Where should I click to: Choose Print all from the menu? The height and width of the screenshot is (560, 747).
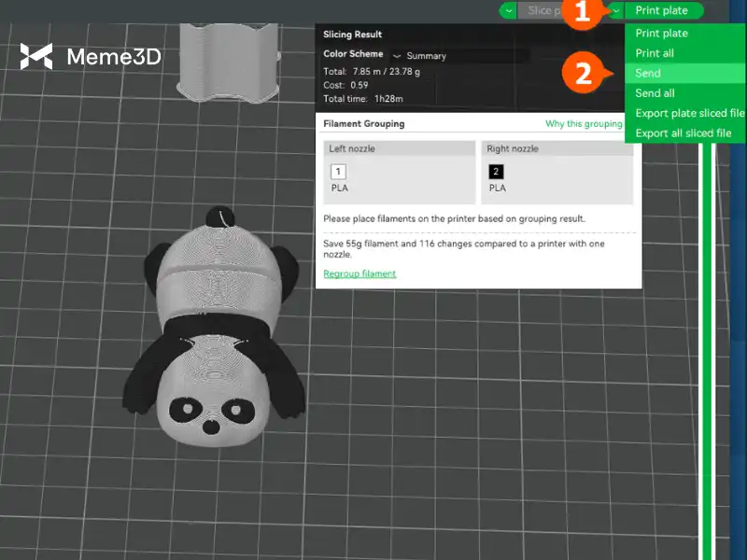655,53
